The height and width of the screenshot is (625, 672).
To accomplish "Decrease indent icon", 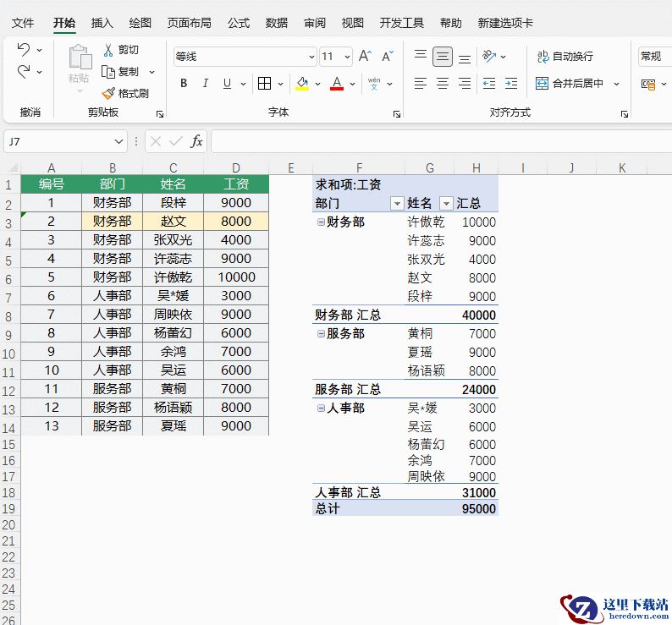I will [x=489, y=83].
